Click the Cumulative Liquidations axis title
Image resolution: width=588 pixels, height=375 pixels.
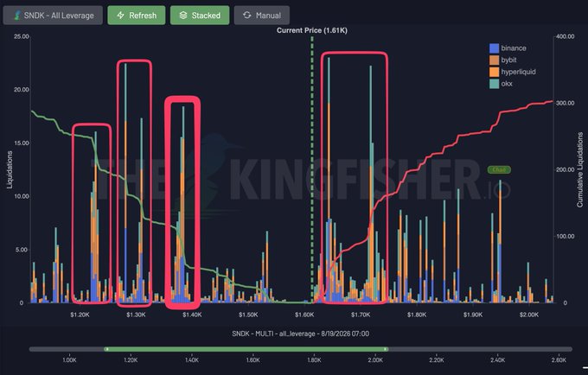pyautogui.click(x=580, y=169)
